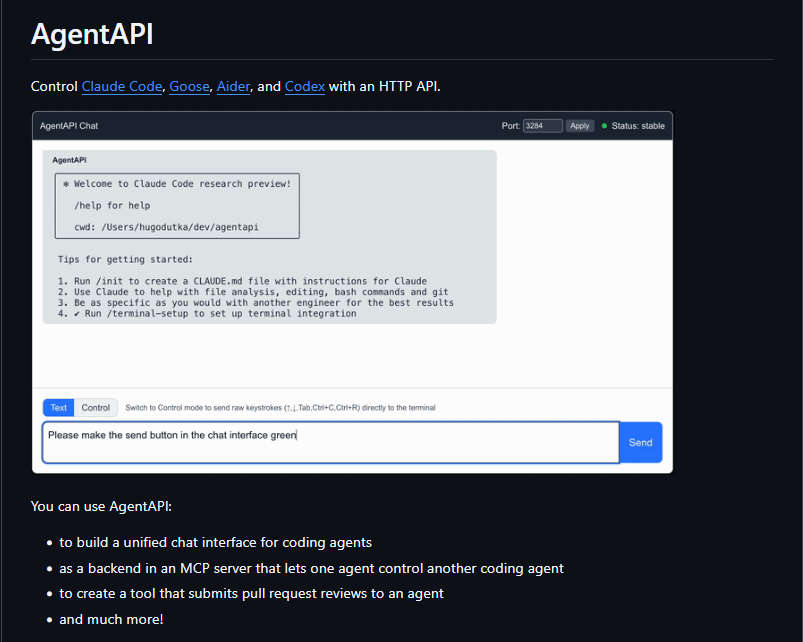Click the 'and much more!' bullet
The height and width of the screenshot is (642, 803).
point(111,619)
